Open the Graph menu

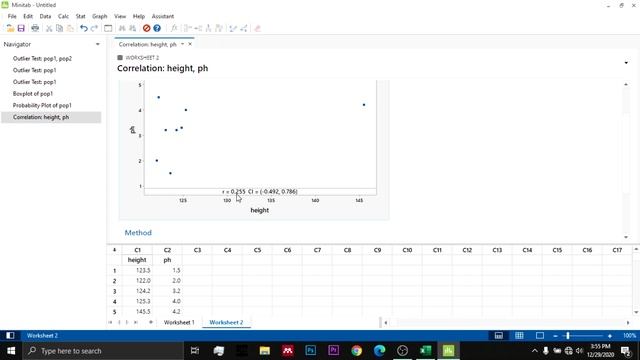[x=100, y=16]
